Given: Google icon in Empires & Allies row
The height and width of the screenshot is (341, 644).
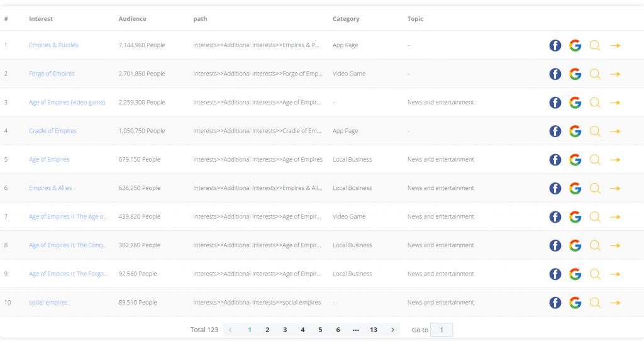Looking at the screenshot, I should pos(575,188).
